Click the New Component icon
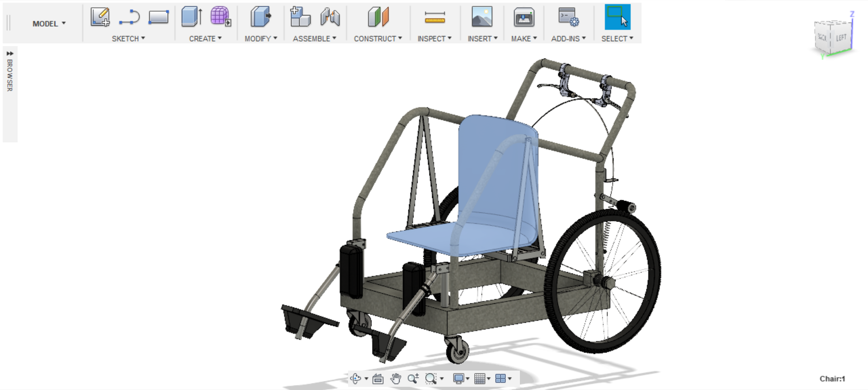The height and width of the screenshot is (390, 868). coord(300,17)
